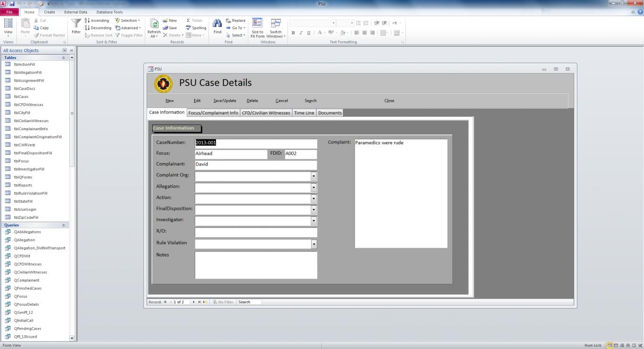This screenshot has width=644, height=349.
Task: Switch to the Create ribbon tab
Action: (x=50, y=12)
